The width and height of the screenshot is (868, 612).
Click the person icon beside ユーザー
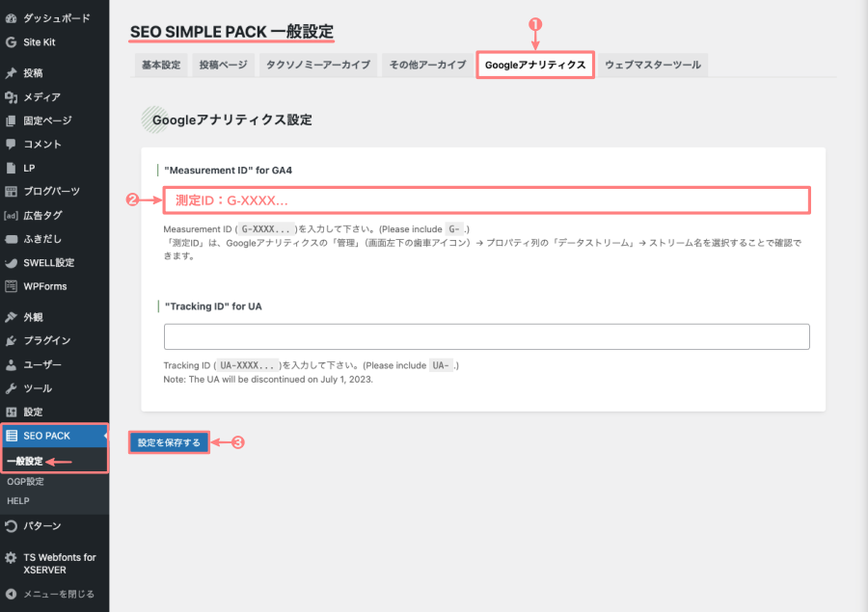point(11,364)
